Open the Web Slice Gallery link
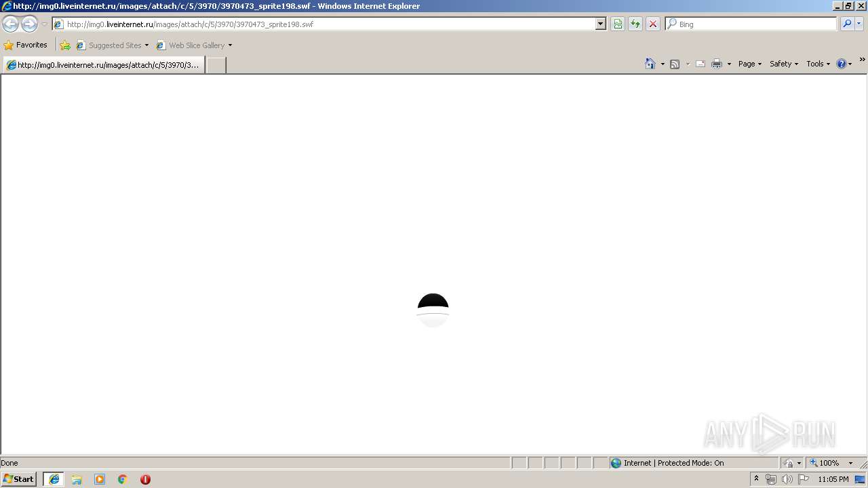The image size is (868, 488). (194, 45)
